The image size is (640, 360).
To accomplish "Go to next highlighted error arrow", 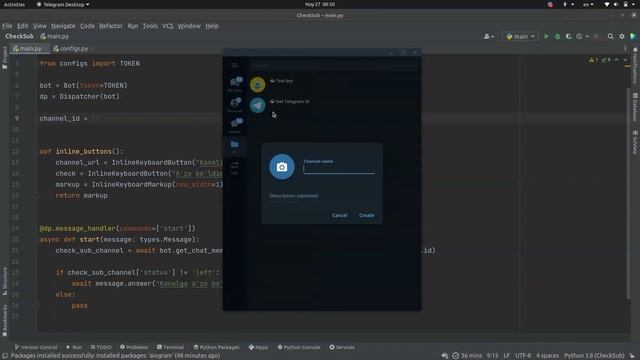I will (x=625, y=60).
